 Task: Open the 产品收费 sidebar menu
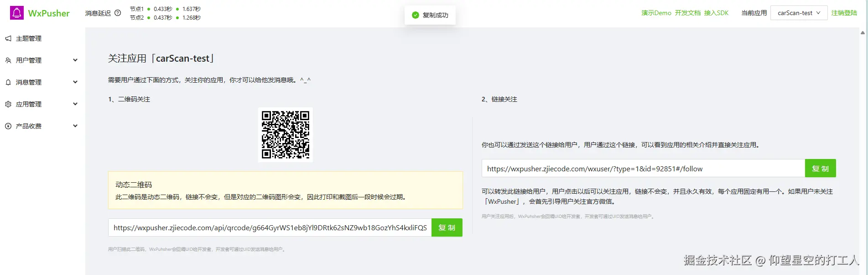[x=42, y=126]
